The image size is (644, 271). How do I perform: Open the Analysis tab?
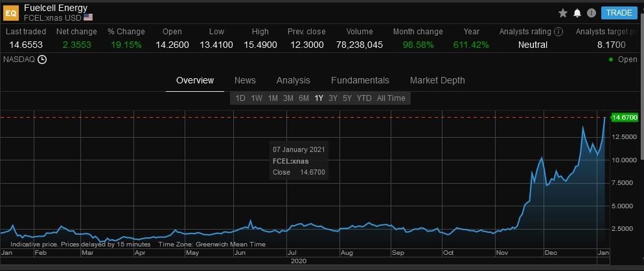293,80
